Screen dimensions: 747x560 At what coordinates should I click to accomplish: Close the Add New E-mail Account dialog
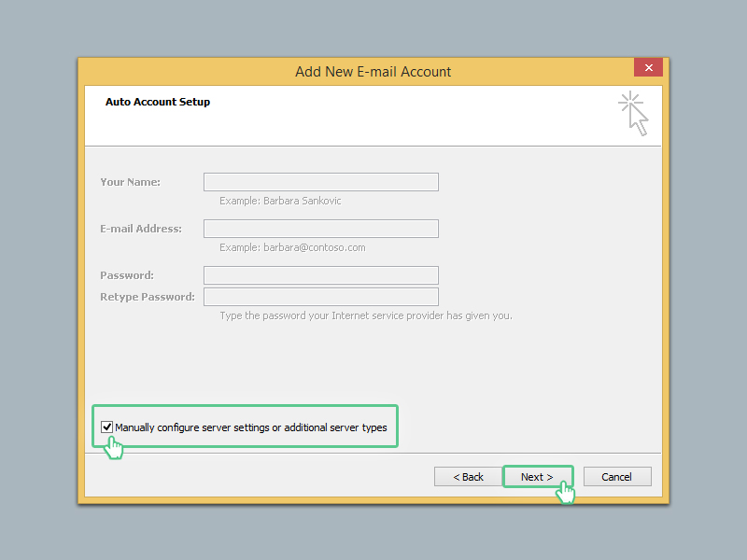[648, 67]
